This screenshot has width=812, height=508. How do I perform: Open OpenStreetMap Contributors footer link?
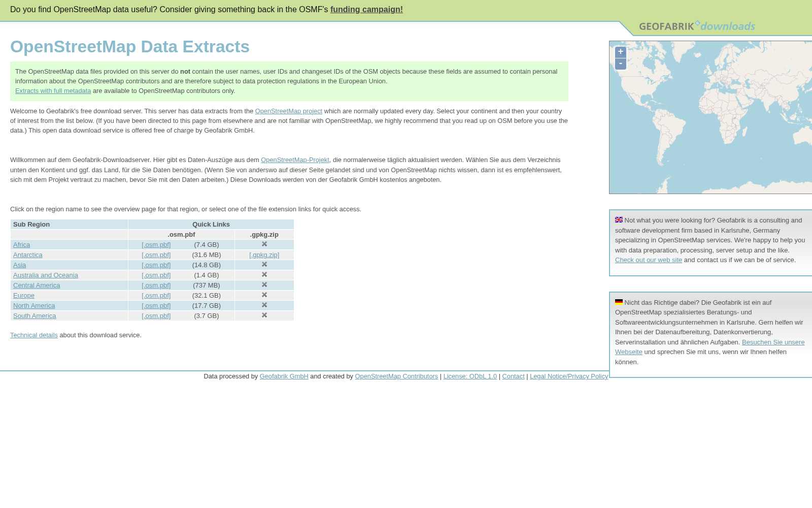click(396, 376)
